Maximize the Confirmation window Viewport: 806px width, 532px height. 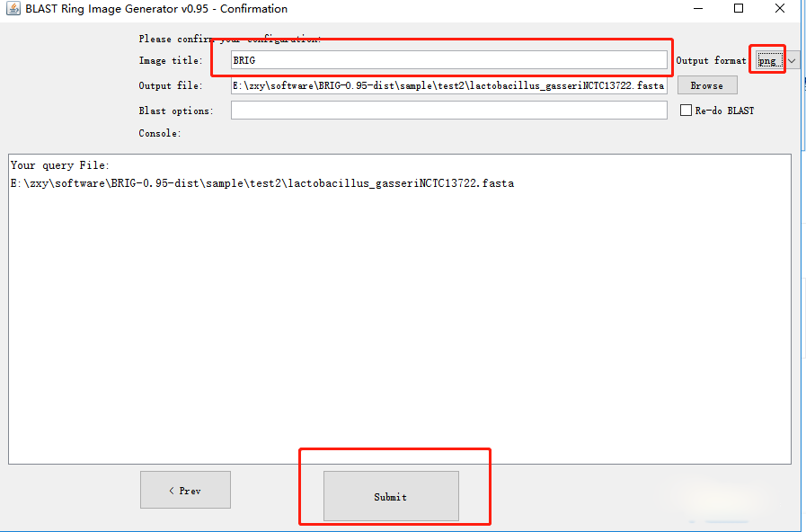point(739,9)
